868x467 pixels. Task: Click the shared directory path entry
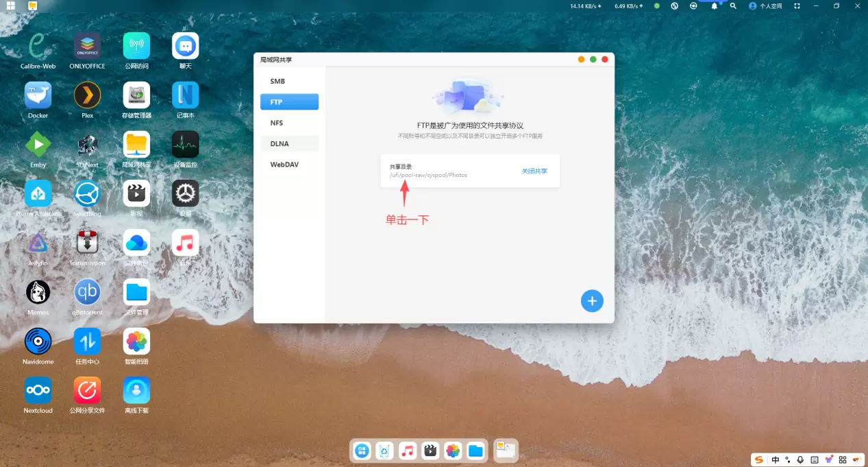428,175
